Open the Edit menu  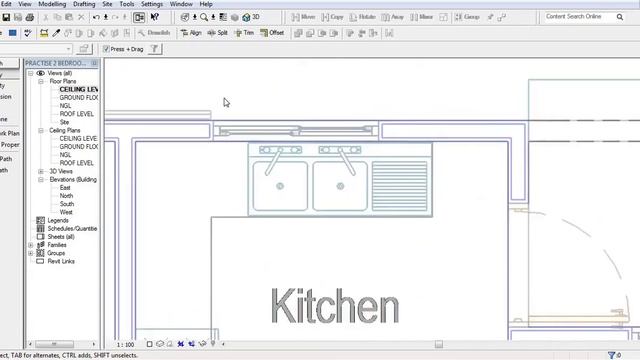tap(6, 4)
